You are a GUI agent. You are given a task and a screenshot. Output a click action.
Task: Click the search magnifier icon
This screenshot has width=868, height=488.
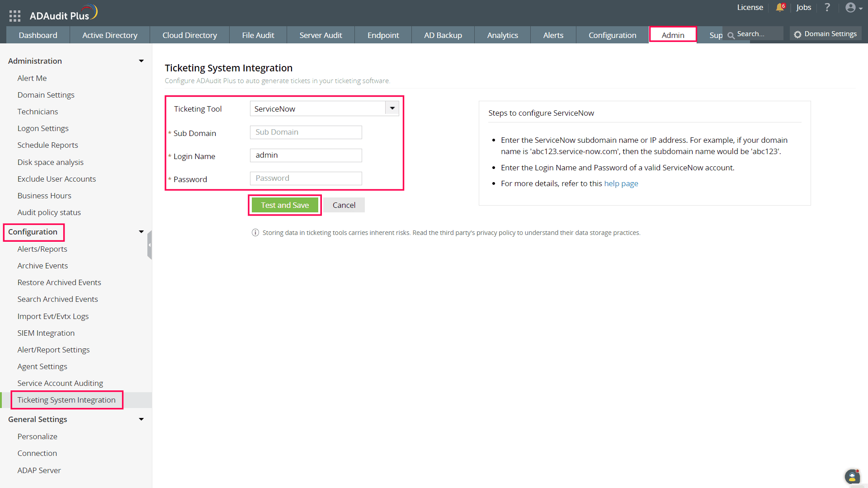click(731, 35)
